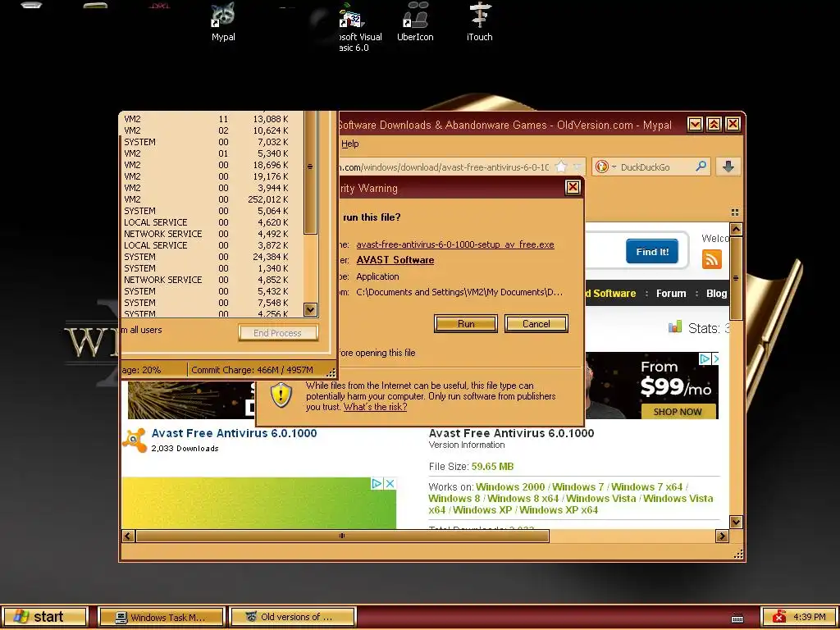Click the security shield warning icon

point(281,395)
